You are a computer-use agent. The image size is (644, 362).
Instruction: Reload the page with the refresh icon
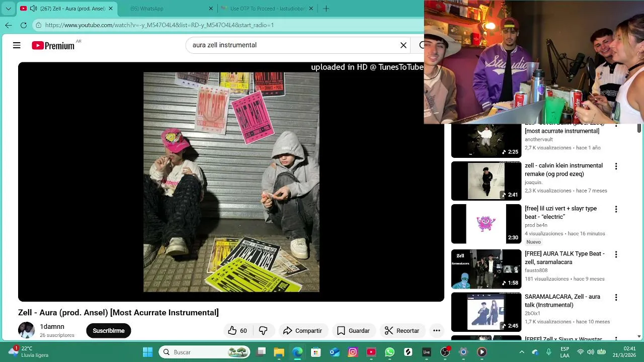click(24, 25)
